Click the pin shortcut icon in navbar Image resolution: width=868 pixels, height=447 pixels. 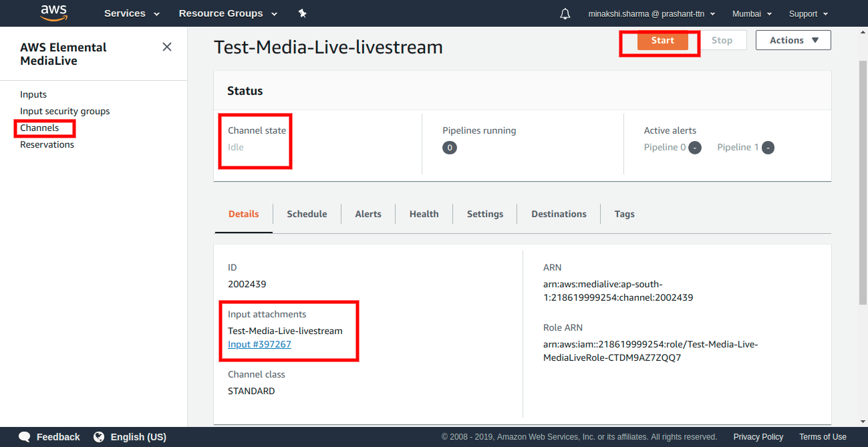click(x=302, y=13)
